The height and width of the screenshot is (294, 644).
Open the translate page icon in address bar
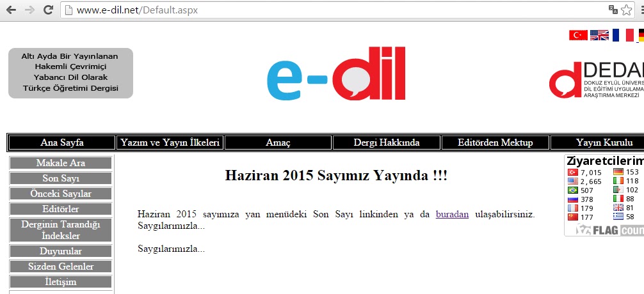click(x=613, y=10)
